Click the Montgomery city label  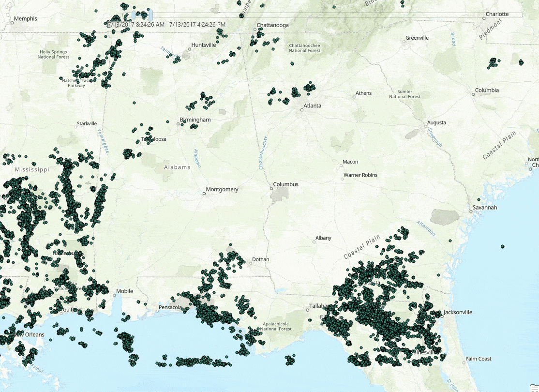tap(222, 189)
